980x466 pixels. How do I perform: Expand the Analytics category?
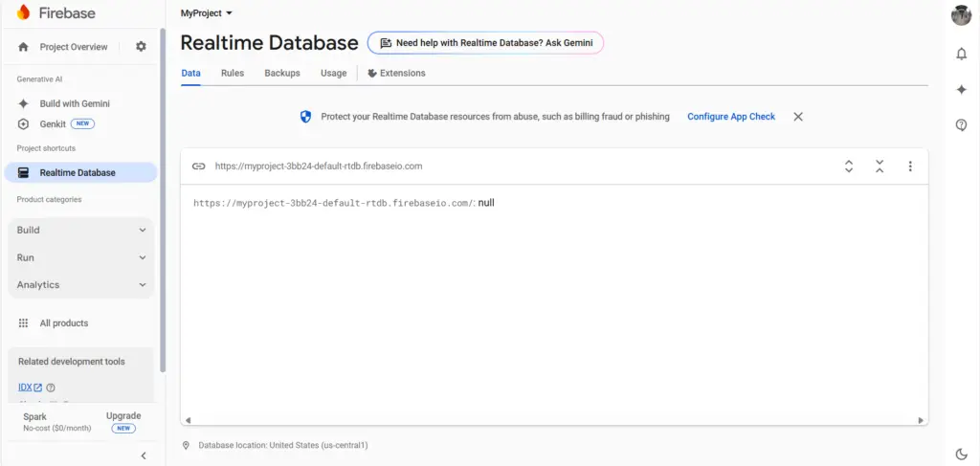(81, 285)
